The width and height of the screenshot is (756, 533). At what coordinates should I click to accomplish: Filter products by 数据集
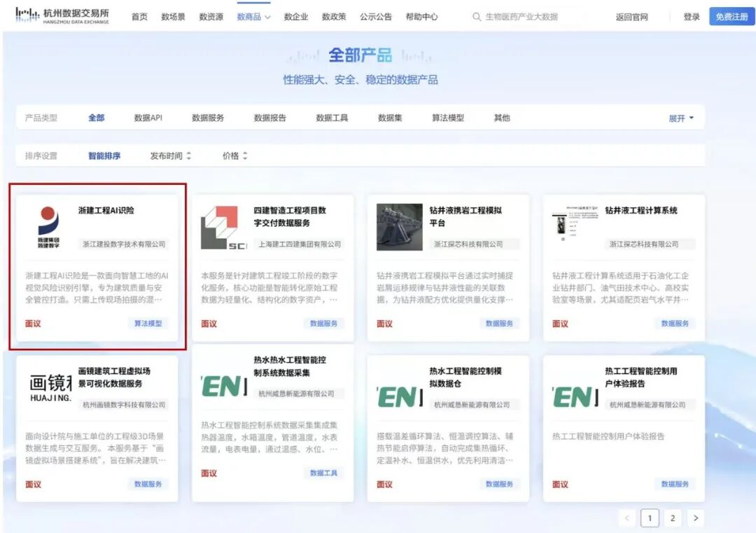point(390,118)
